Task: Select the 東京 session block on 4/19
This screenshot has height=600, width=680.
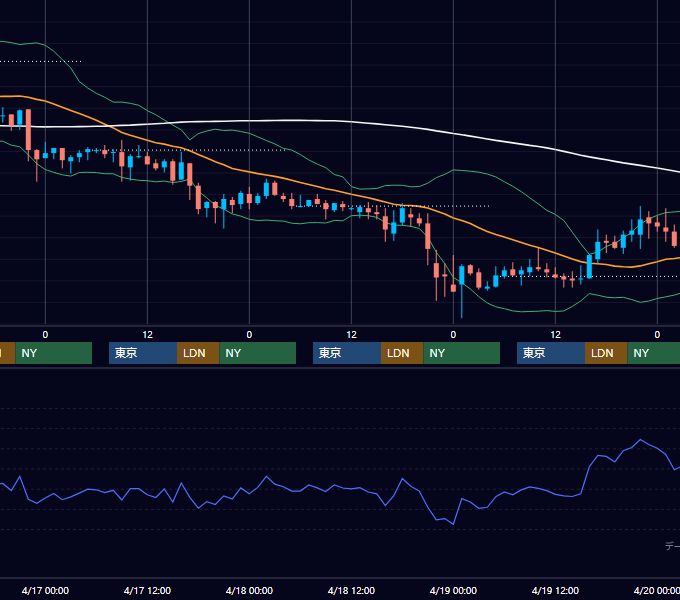Action: tap(551, 353)
